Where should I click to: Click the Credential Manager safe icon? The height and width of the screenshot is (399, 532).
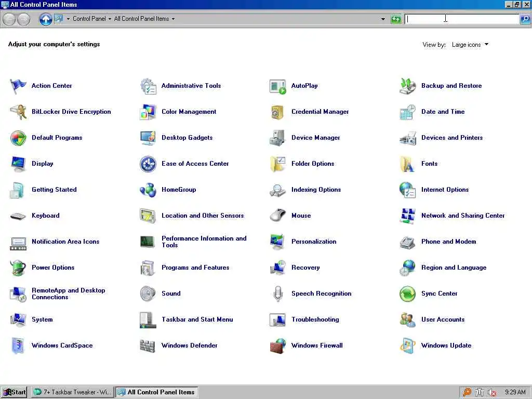(x=278, y=112)
